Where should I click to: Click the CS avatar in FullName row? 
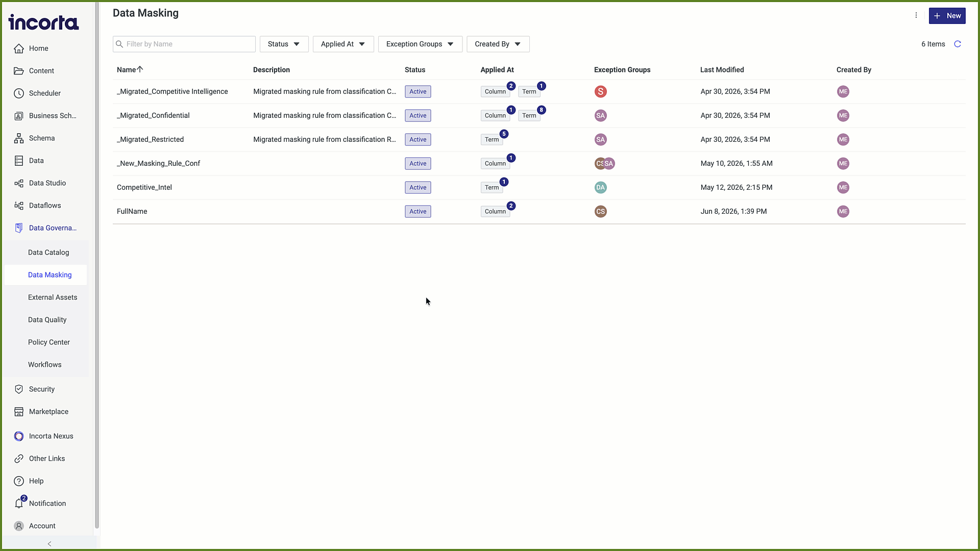(x=601, y=212)
